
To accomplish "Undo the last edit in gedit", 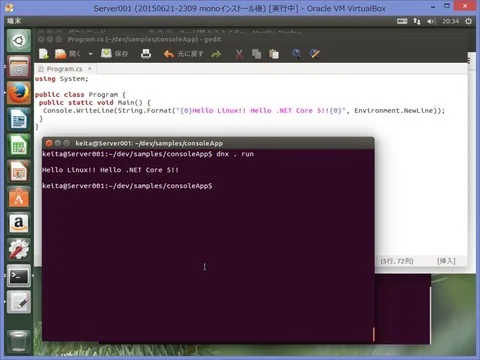I will click(183, 54).
